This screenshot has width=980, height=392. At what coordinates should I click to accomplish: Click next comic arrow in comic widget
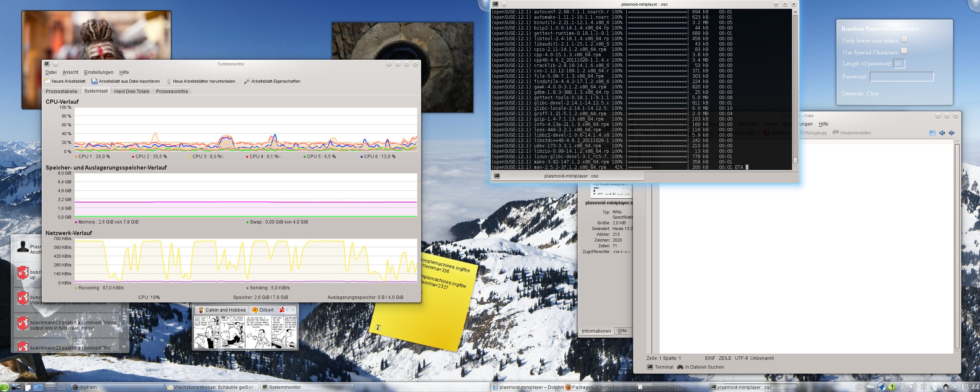[x=293, y=310]
